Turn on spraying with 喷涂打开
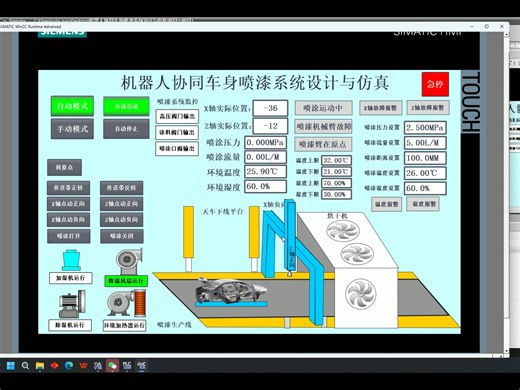This screenshot has width=520, height=390. [68, 236]
